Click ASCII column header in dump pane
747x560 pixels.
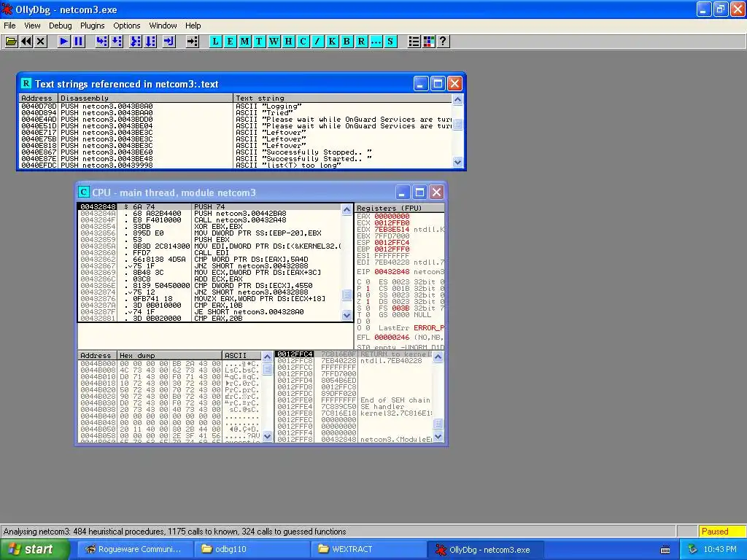point(241,355)
